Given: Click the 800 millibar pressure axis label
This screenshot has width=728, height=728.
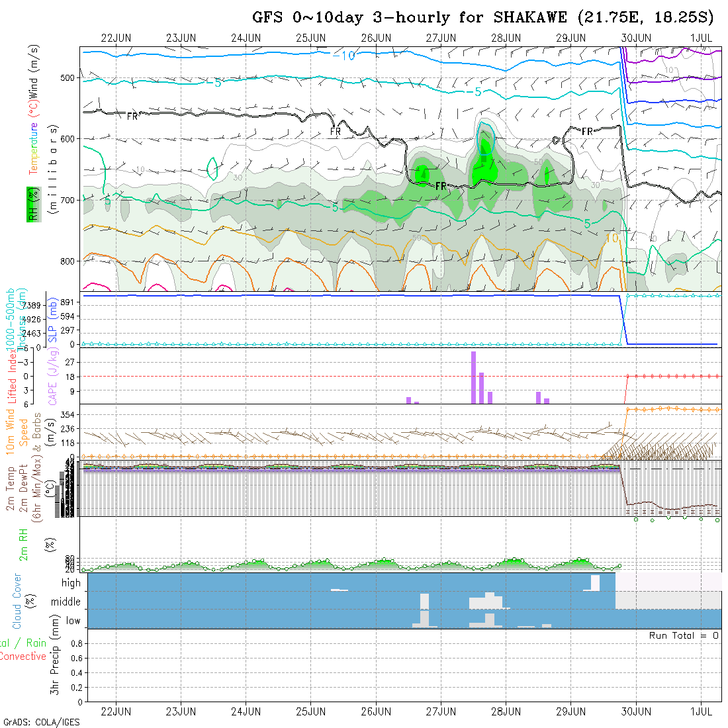Looking at the screenshot, I should pyautogui.click(x=68, y=261).
